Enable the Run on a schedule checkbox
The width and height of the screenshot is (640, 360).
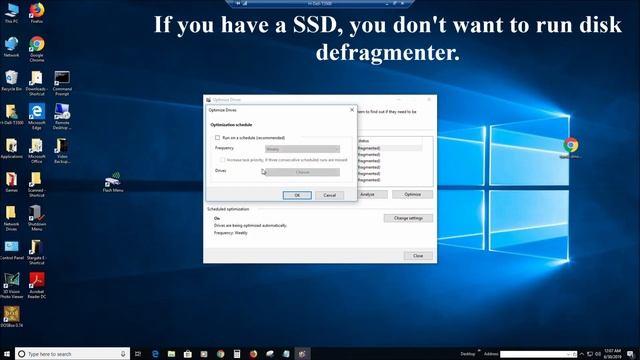(x=218, y=138)
